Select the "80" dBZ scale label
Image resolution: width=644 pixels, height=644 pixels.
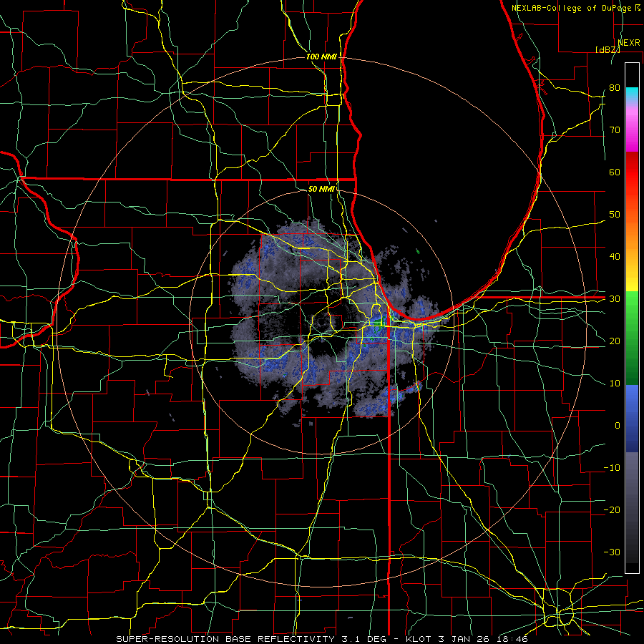click(x=615, y=87)
